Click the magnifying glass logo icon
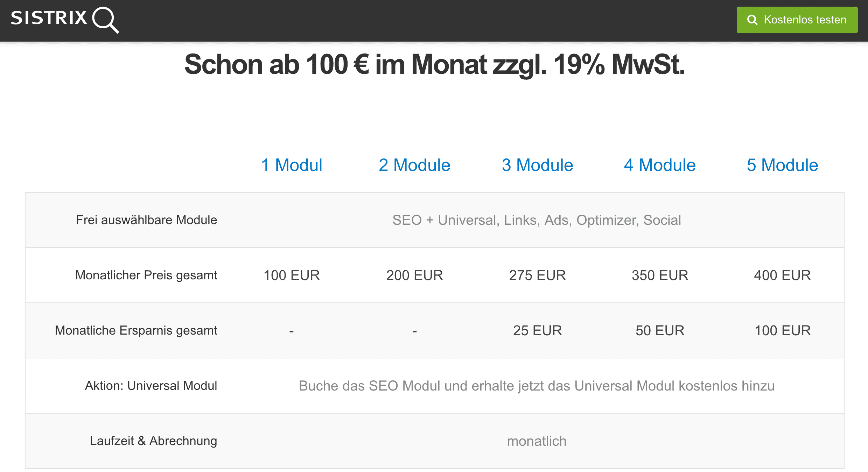The image size is (868, 472). tap(106, 20)
